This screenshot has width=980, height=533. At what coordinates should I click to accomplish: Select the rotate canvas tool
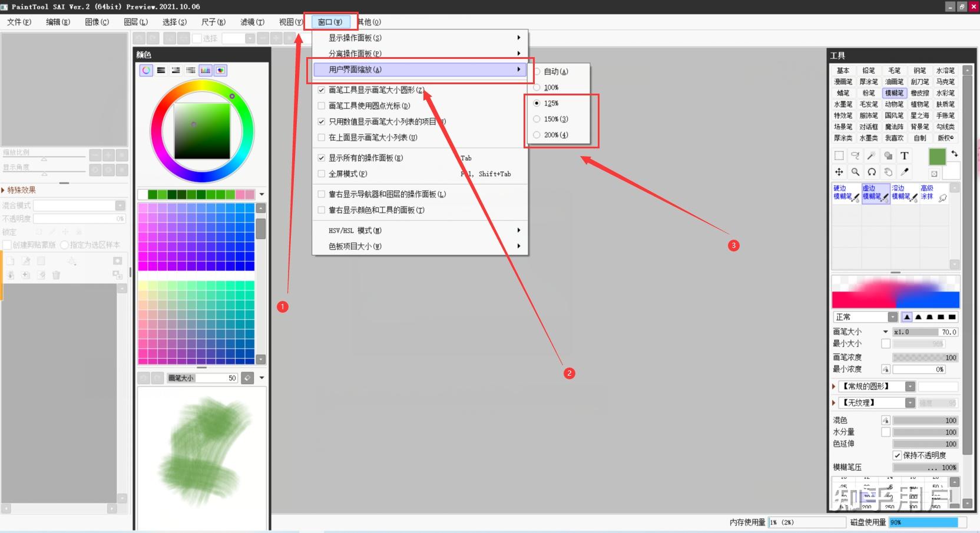[x=872, y=172]
